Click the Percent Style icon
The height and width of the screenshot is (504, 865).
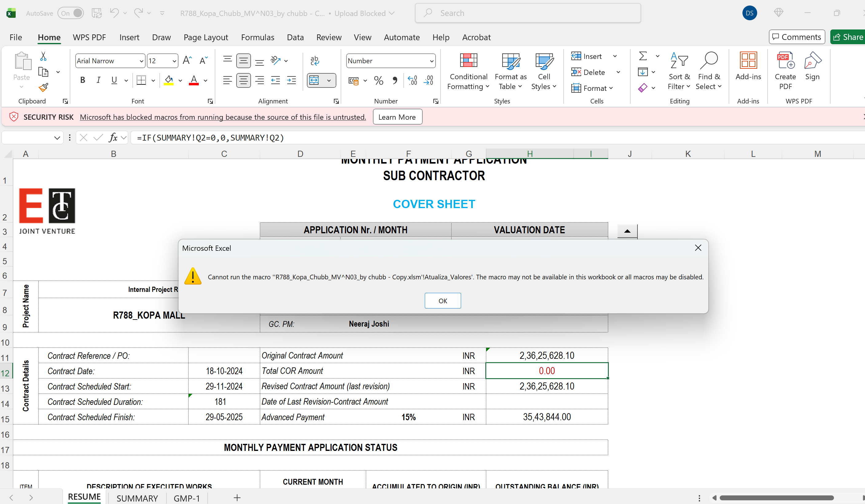[x=379, y=80]
